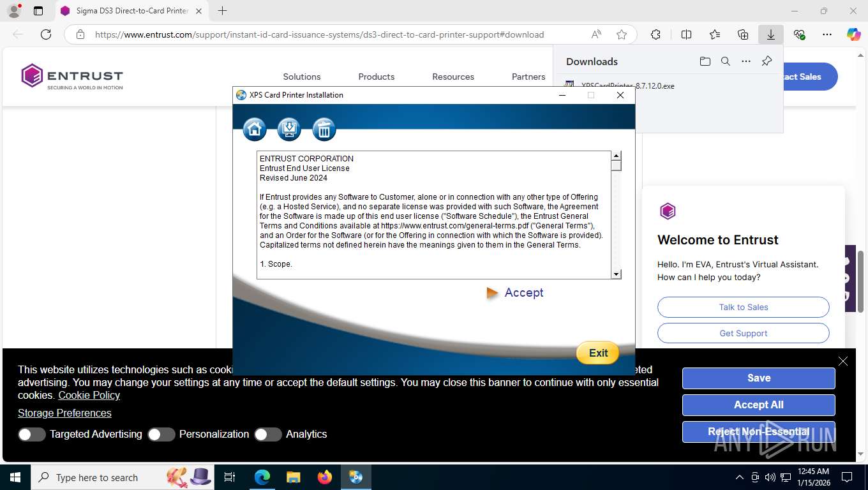Open Edge Settings and more menu

[827, 34]
